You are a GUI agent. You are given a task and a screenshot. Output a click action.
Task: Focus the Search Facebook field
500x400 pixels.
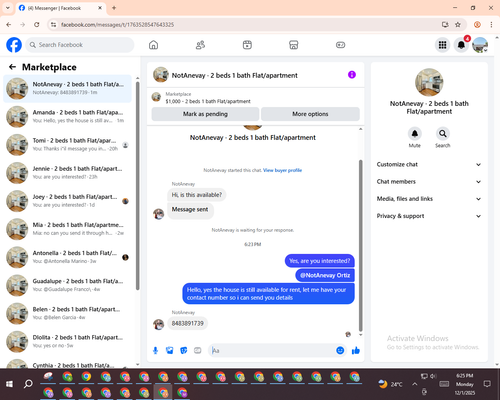(80, 45)
